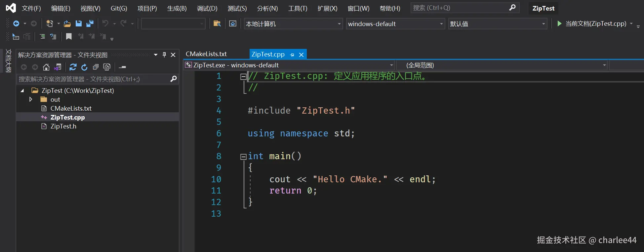Screen dimensions: 644x252
Task: Select ZipTest.cpp in the file tree
Action: click(x=67, y=117)
